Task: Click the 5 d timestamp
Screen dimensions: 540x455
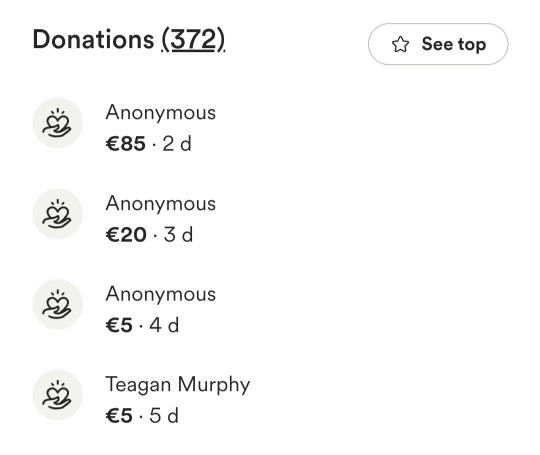Action: [x=164, y=416]
